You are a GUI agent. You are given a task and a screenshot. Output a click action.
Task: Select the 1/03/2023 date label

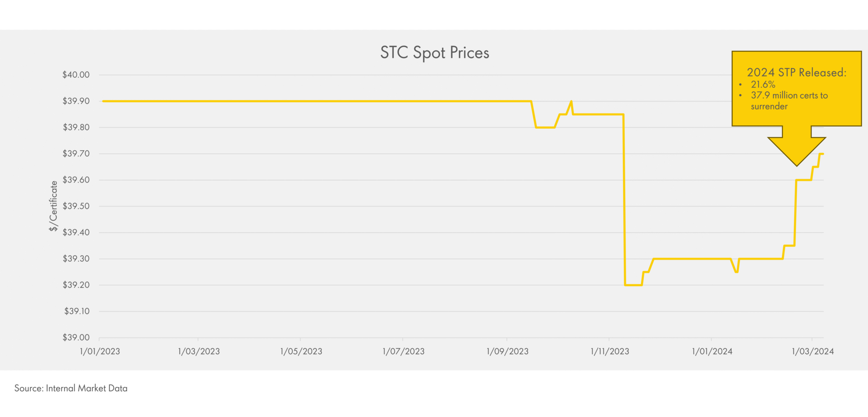(x=199, y=351)
